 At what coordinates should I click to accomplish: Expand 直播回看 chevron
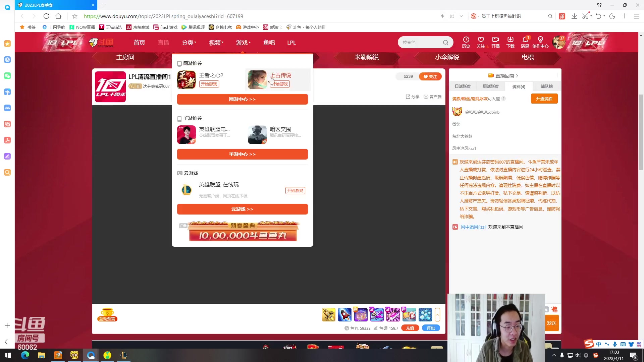(517, 76)
